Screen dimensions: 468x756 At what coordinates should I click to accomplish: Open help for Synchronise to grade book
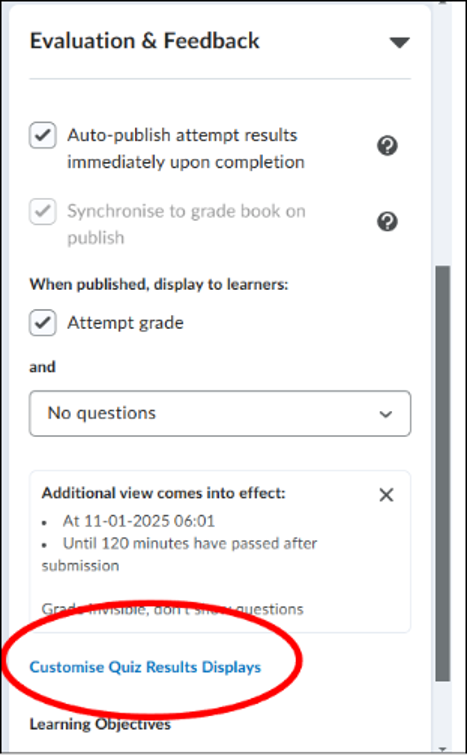click(x=387, y=222)
